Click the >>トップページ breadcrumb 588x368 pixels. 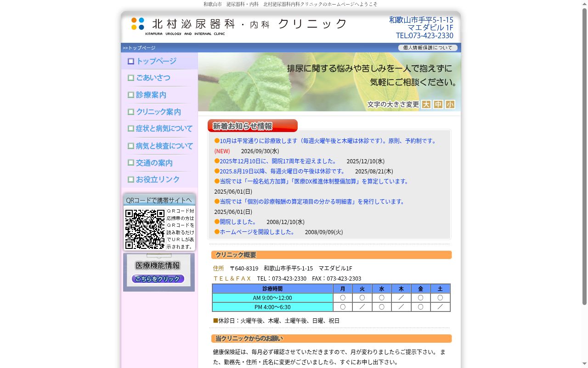click(x=139, y=48)
